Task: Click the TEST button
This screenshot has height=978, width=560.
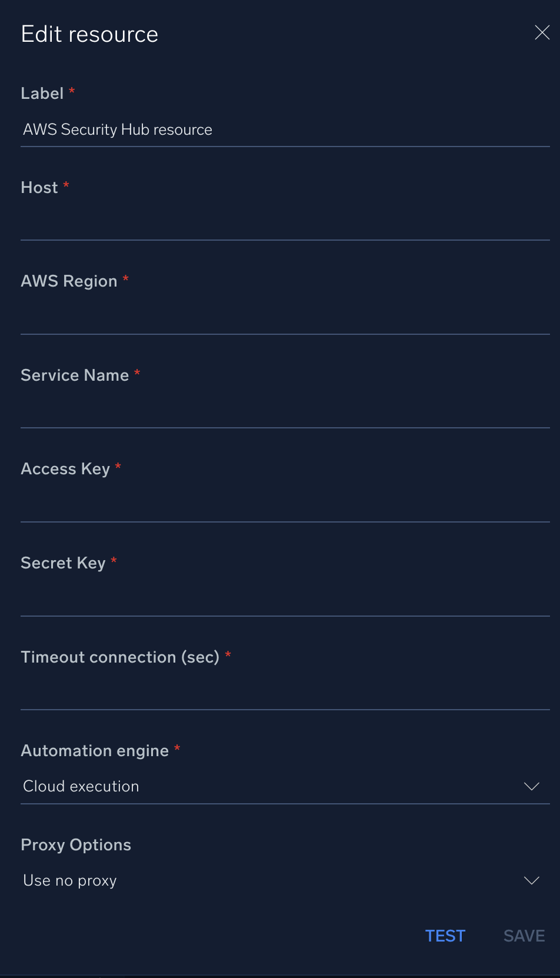Action: coord(445,936)
